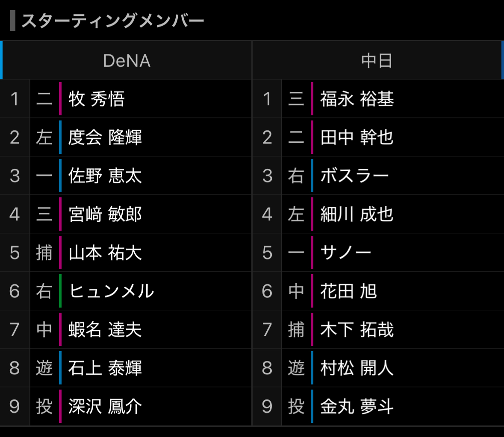This screenshot has height=437, width=504.
Task: Open 福永 裕基's profile
Action: pyautogui.click(x=357, y=99)
